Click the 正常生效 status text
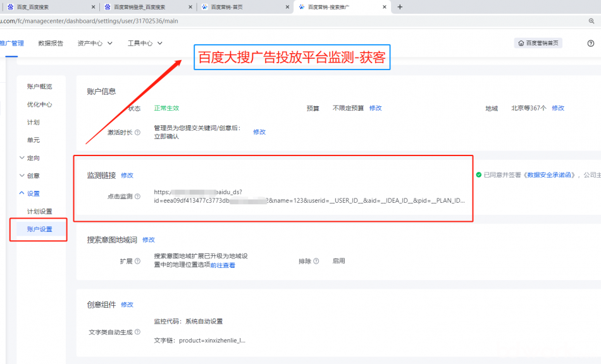The image size is (601, 364). [x=166, y=108]
